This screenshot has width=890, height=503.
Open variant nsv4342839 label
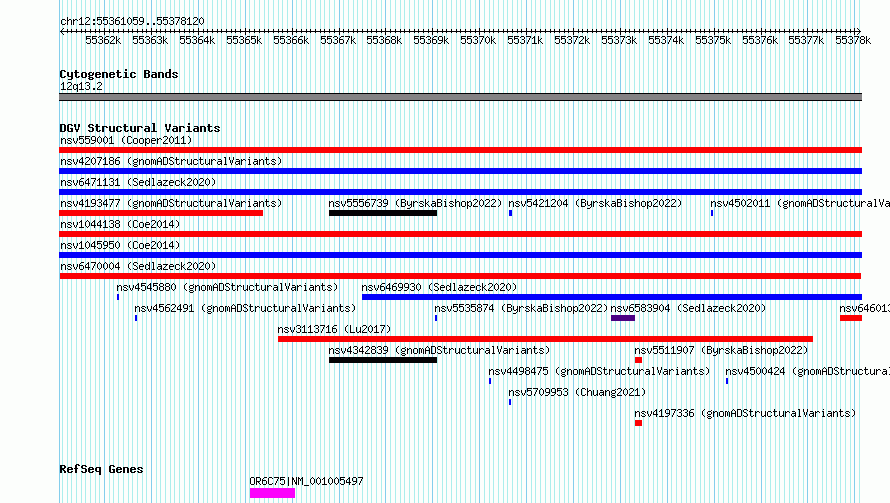click(439, 350)
